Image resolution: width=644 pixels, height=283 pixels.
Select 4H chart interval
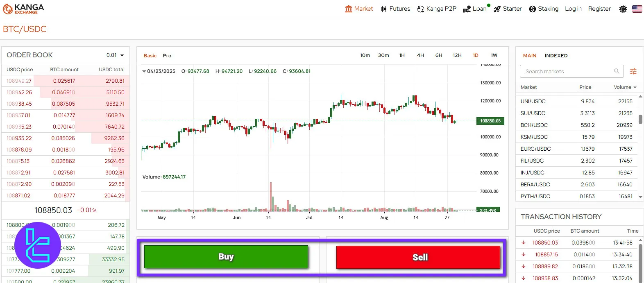(420, 55)
